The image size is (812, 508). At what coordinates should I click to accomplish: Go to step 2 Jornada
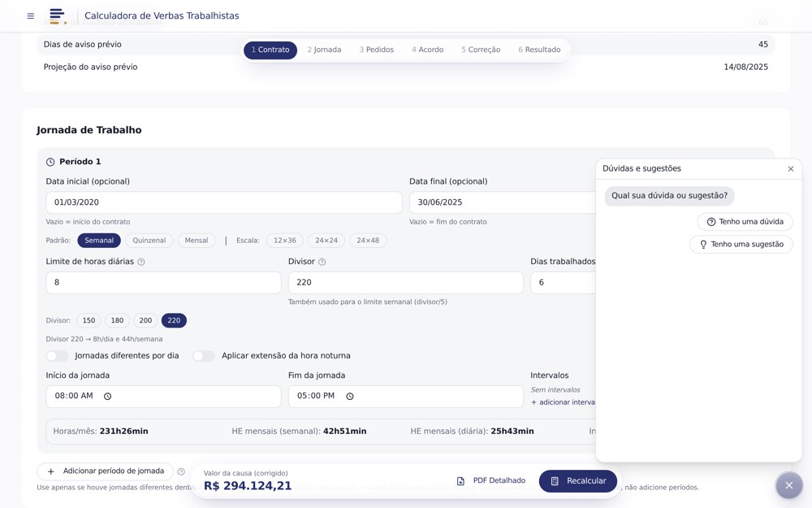(x=324, y=50)
